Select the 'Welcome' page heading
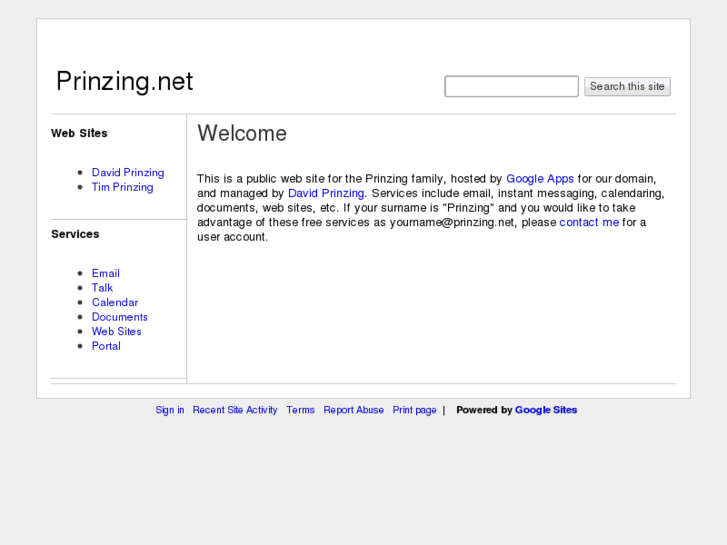 tap(242, 133)
